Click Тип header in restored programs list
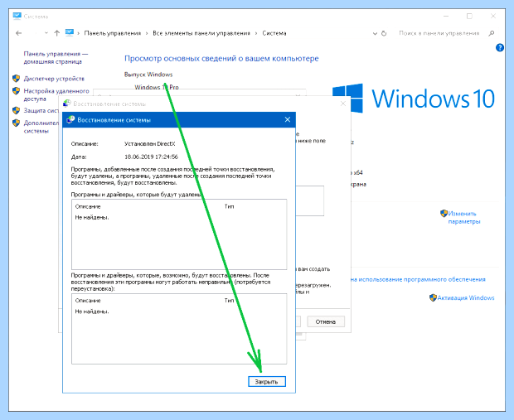 [229, 301]
